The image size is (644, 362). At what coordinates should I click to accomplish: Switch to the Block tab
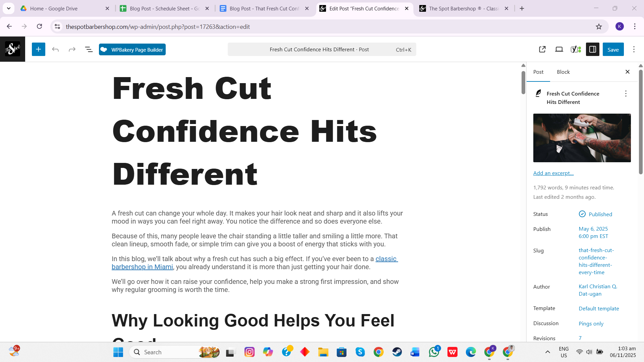tap(563, 72)
